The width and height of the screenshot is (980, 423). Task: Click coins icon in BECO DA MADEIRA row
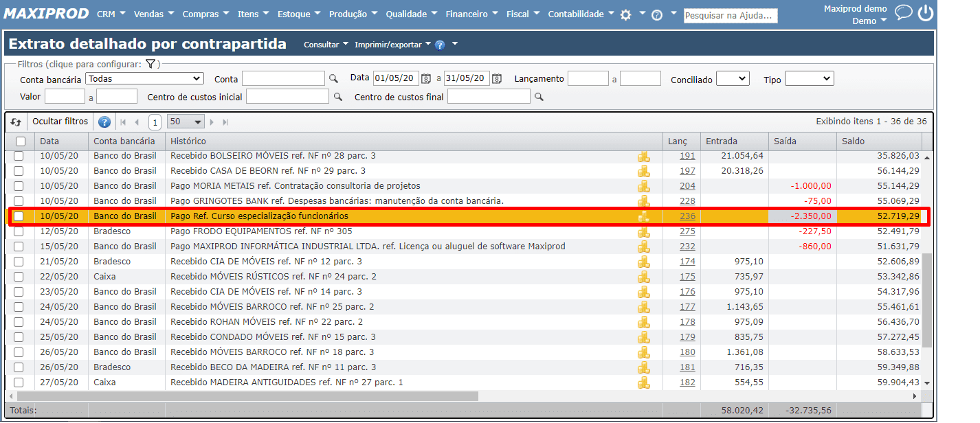[643, 367]
